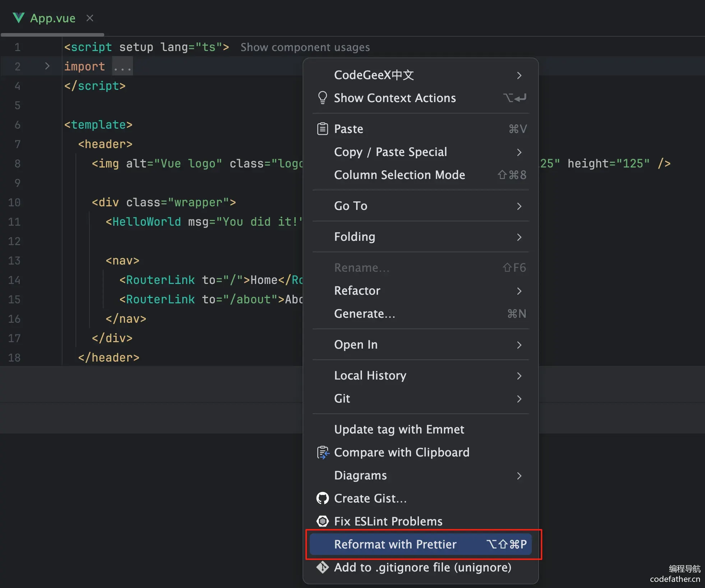Click the Show component usages hint
705x588 pixels.
(x=305, y=47)
